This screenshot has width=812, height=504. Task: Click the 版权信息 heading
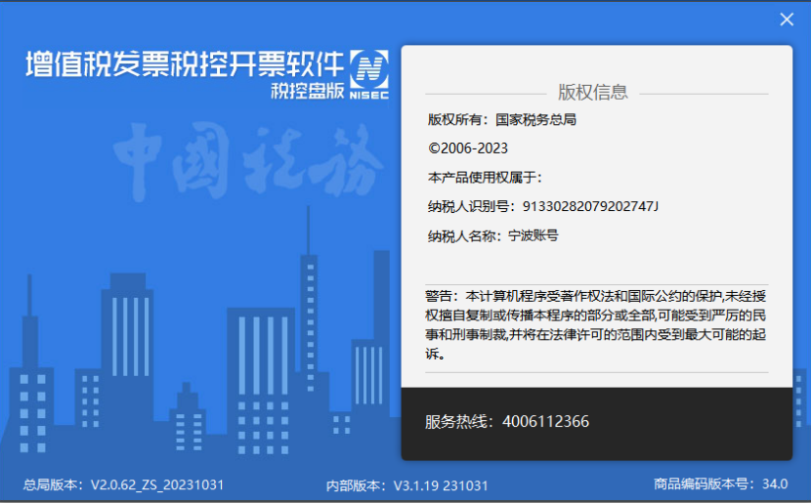pos(592,92)
